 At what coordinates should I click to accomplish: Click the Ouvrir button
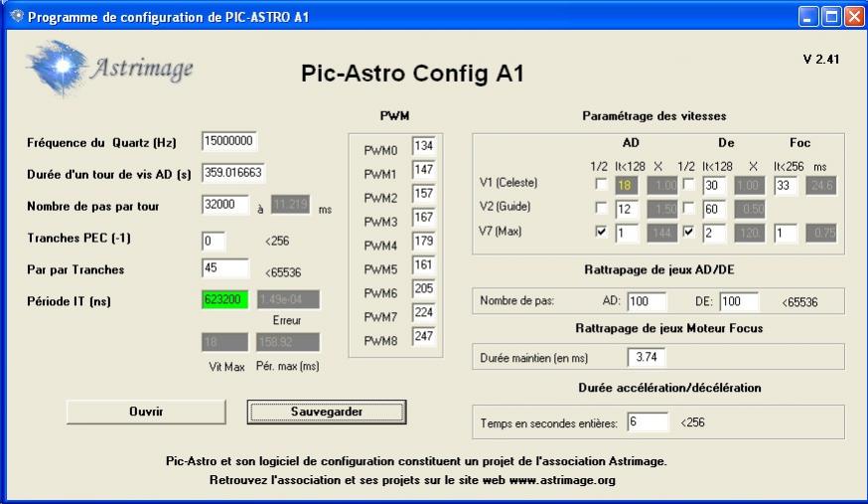(146, 413)
